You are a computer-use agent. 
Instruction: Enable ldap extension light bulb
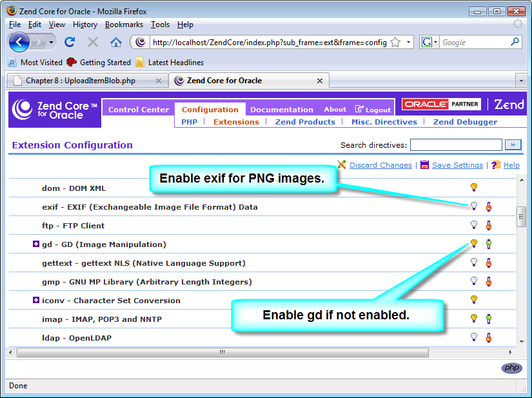point(474,337)
